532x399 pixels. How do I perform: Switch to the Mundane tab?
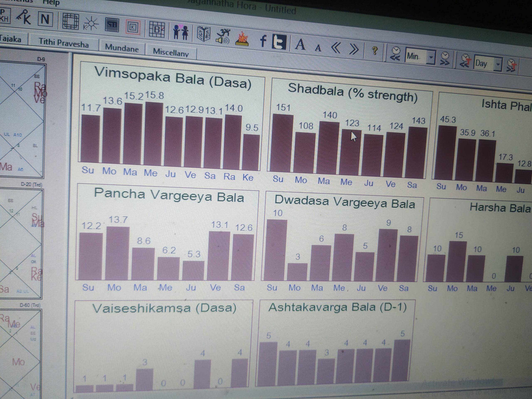coord(122,48)
